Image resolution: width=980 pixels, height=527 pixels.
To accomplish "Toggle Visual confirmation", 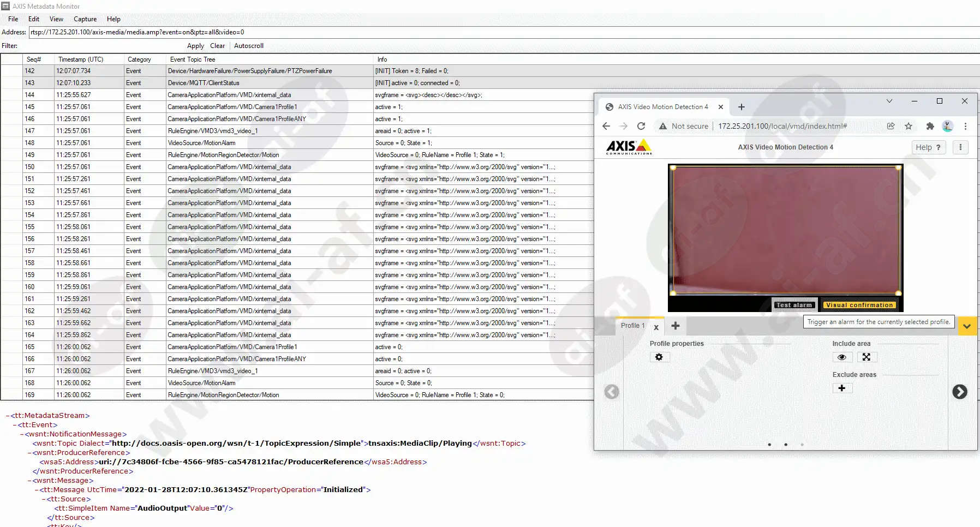I will pos(859,305).
